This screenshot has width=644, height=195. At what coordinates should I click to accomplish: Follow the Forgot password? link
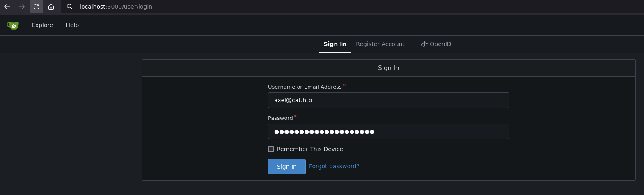click(334, 166)
